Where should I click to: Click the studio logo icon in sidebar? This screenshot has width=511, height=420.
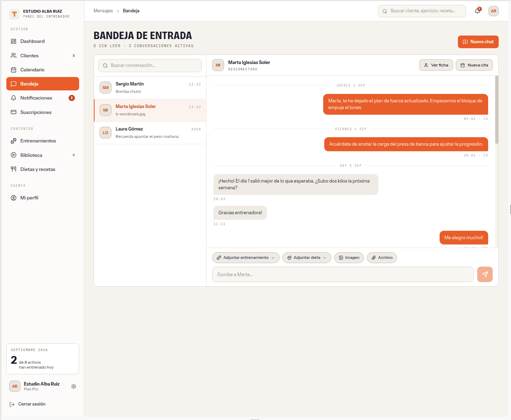(x=14, y=14)
